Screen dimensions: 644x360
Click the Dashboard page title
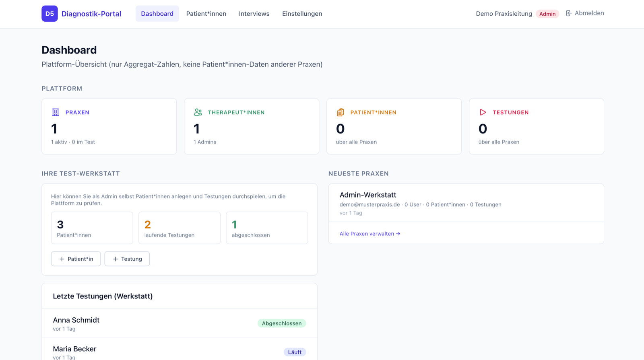point(69,50)
